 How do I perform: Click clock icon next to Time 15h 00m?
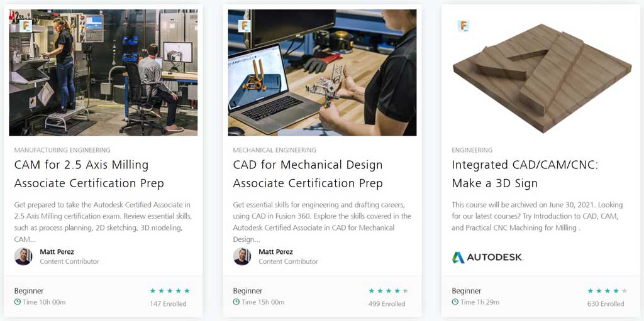(236, 302)
